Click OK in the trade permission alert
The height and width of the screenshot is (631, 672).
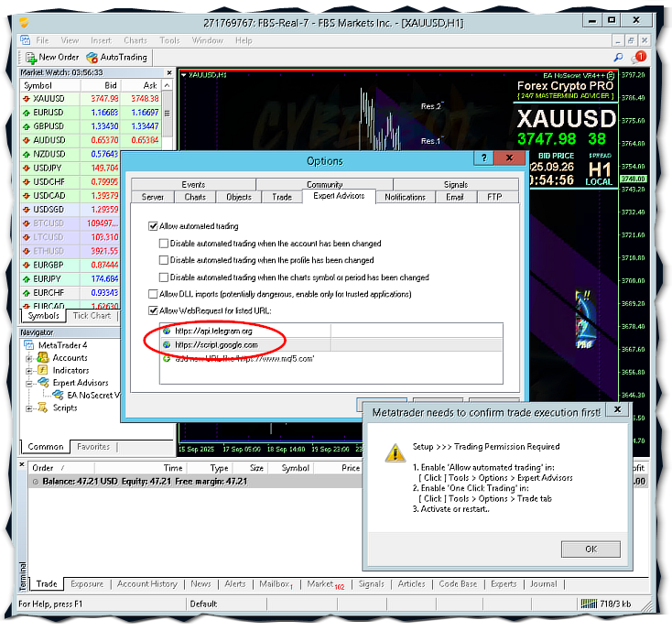click(591, 549)
